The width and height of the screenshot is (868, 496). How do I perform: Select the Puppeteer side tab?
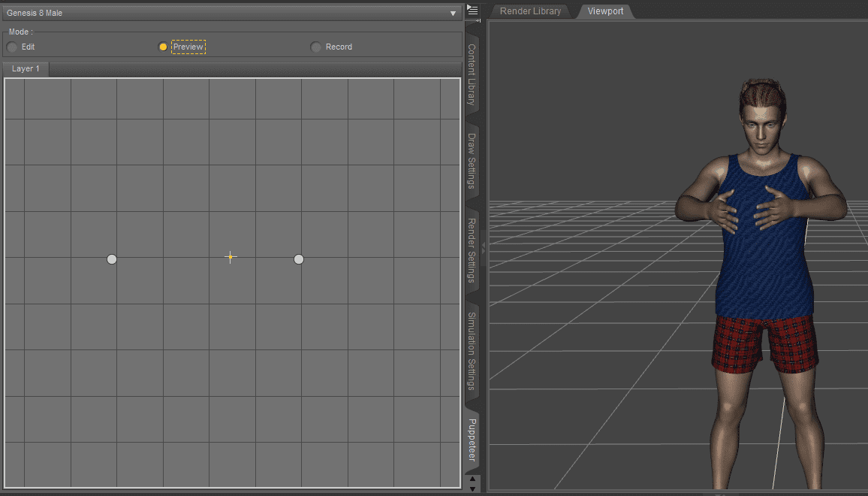[472, 440]
